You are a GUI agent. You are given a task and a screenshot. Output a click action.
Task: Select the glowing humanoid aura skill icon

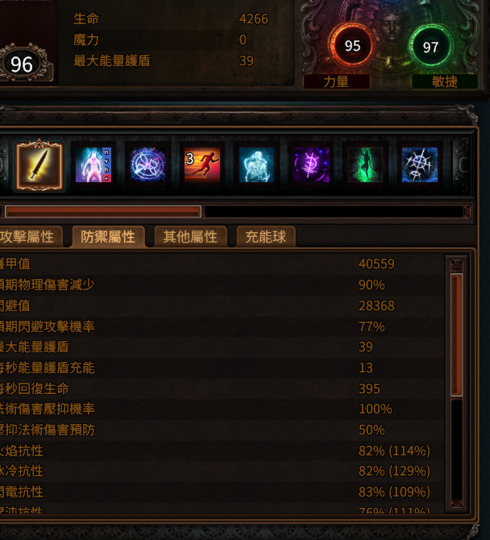pos(93,165)
